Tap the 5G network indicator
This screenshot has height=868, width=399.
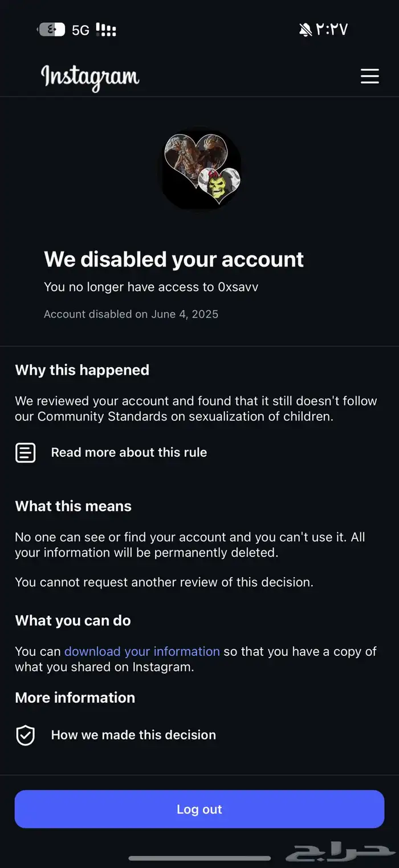tap(80, 30)
